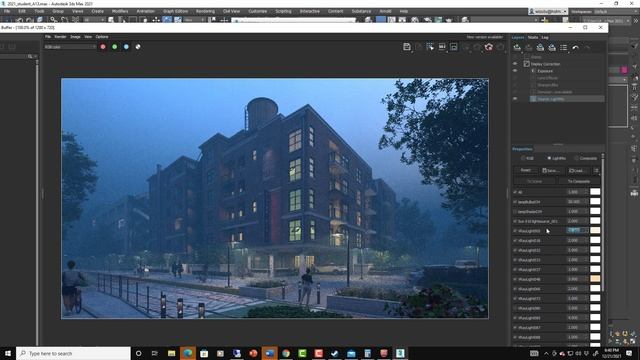The width and height of the screenshot is (640, 360).
Task: Click the Load... button in LightMix properties
Action: coord(578,170)
